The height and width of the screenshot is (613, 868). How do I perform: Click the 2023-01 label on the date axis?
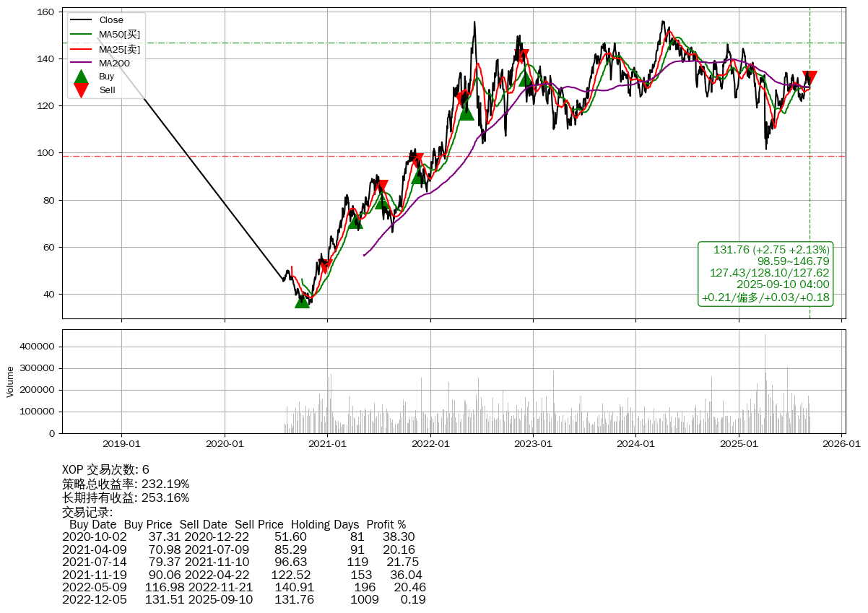pos(533,443)
